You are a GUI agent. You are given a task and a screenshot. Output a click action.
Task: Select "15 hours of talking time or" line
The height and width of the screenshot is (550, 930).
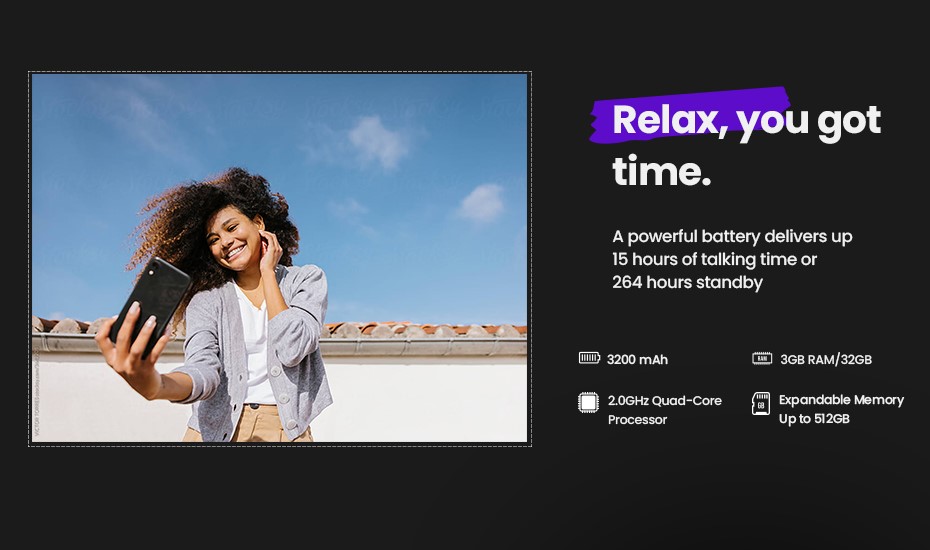(715, 259)
